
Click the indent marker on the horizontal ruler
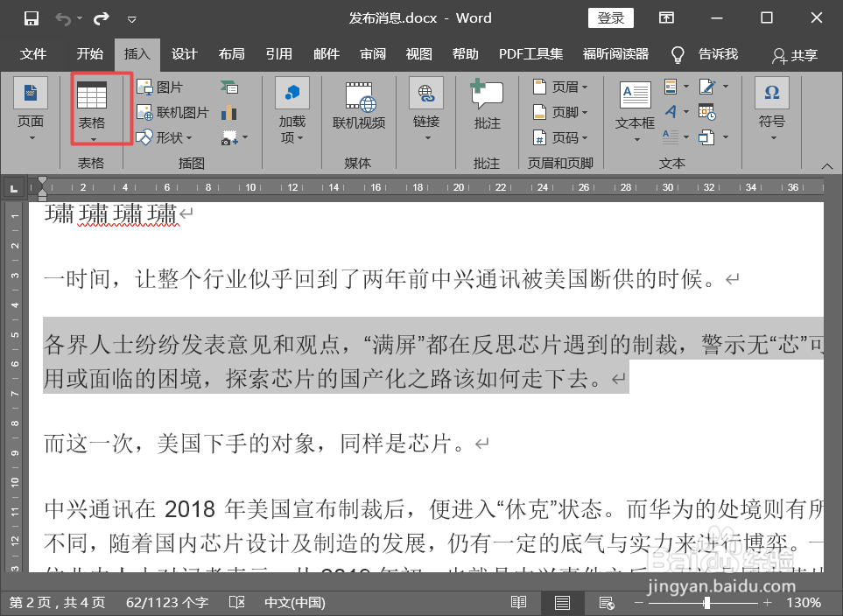(x=42, y=187)
